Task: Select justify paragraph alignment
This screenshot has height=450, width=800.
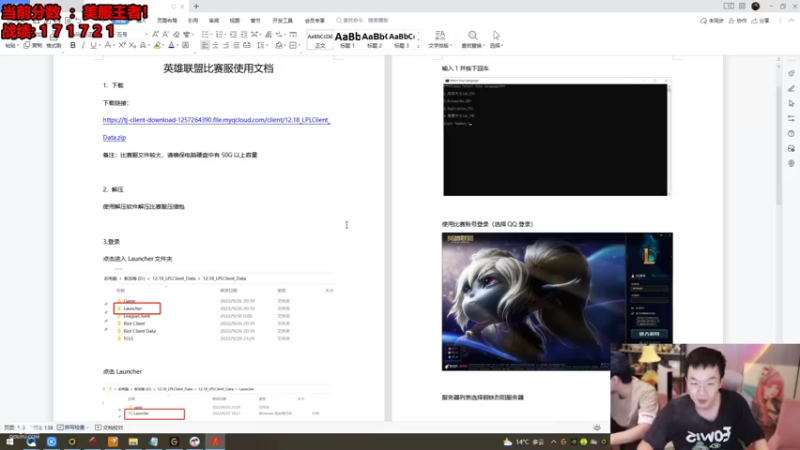Action: (x=236, y=45)
